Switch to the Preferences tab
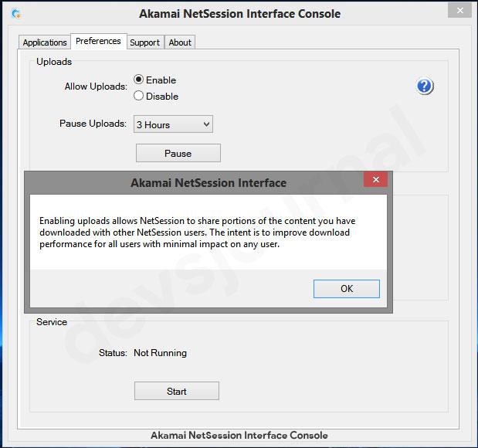The width and height of the screenshot is (478, 448). [x=99, y=41]
